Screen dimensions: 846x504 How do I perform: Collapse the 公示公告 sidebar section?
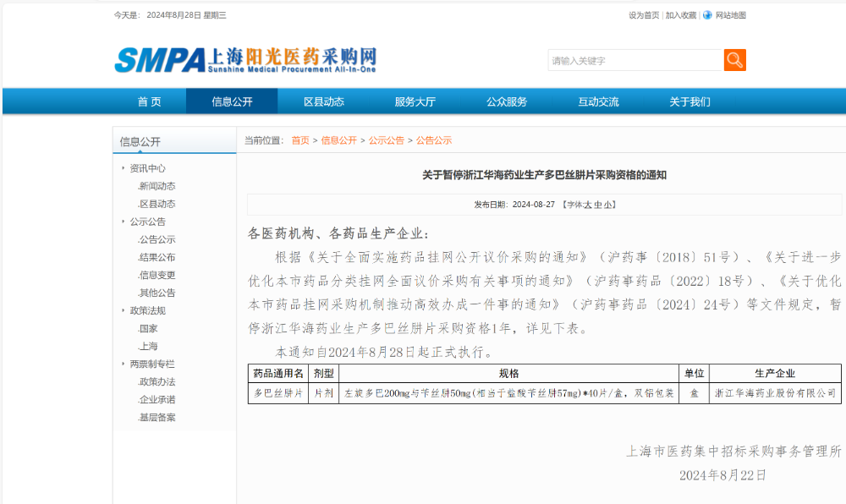point(147,222)
